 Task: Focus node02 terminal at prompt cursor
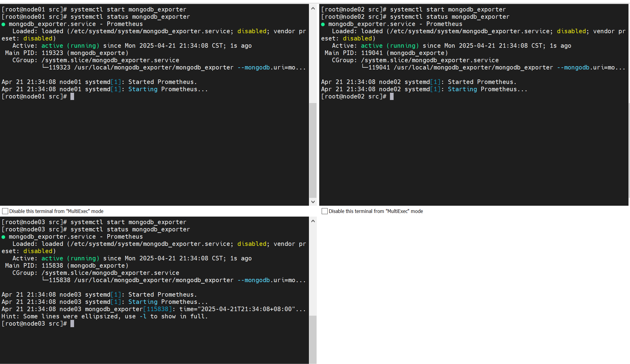coord(392,96)
